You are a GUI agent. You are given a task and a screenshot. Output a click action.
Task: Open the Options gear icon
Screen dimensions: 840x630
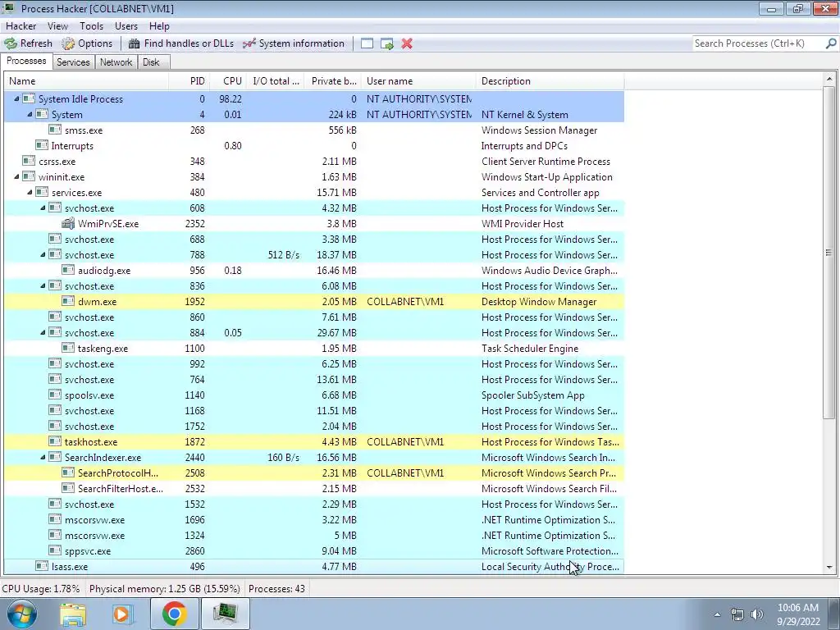[x=68, y=43]
